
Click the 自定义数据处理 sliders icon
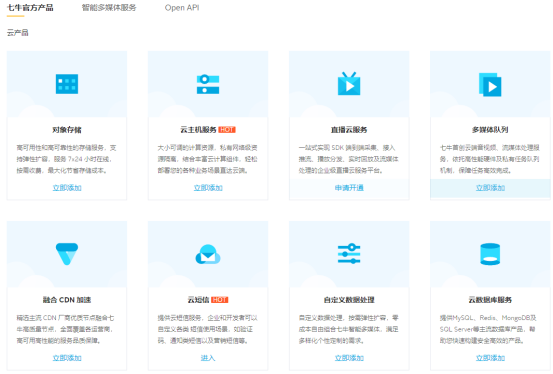pyautogui.click(x=349, y=253)
